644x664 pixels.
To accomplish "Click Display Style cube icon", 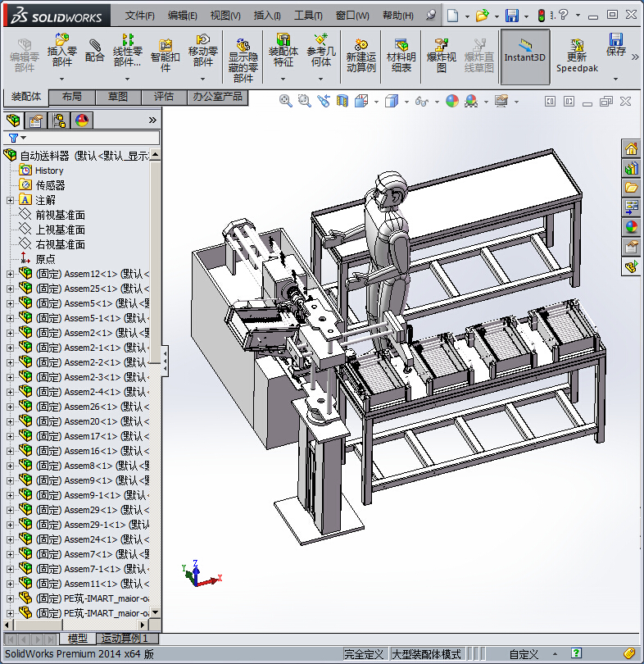I will coord(392,101).
